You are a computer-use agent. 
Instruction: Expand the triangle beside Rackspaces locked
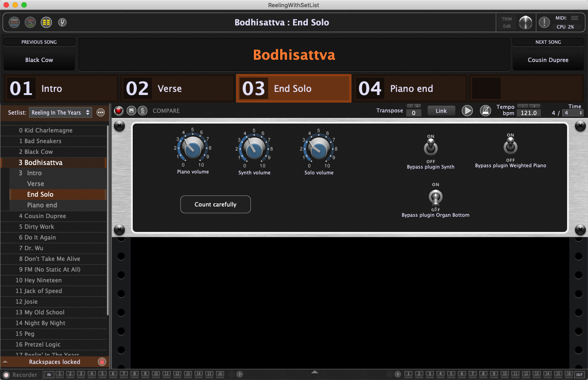[5, 362]
